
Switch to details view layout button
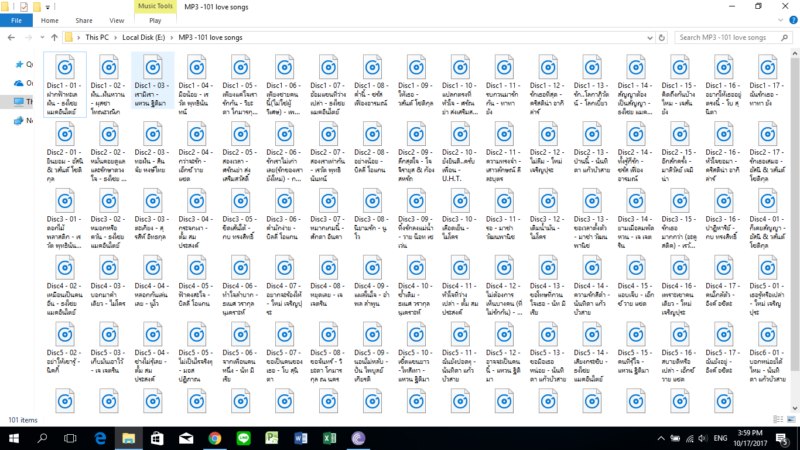pyautogui.click(x=778, y=419)
